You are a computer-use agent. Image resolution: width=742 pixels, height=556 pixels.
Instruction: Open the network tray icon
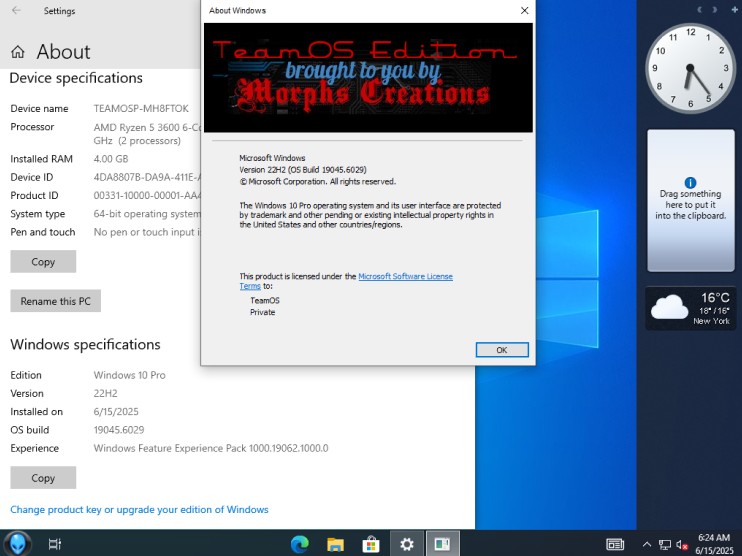[x=665, y=545]
